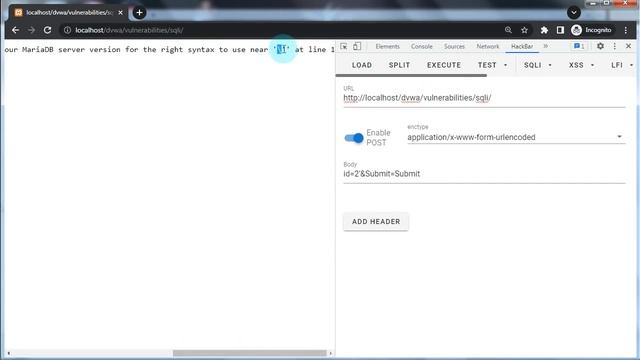The width and height of the screenshot is (640, 360).
Task: Open the LFI dropdown menu
Action: click(x=622, y=65)
